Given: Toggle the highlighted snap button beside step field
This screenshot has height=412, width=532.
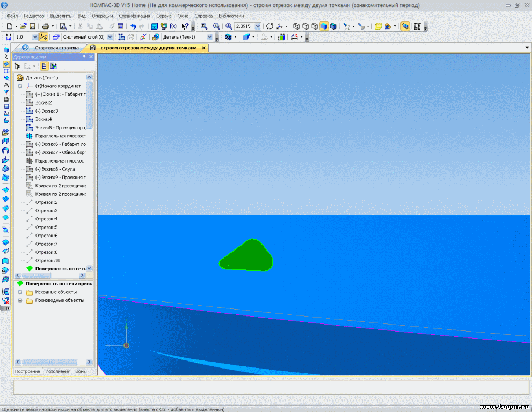Looking at the screenshot, I should click(44, 37).
